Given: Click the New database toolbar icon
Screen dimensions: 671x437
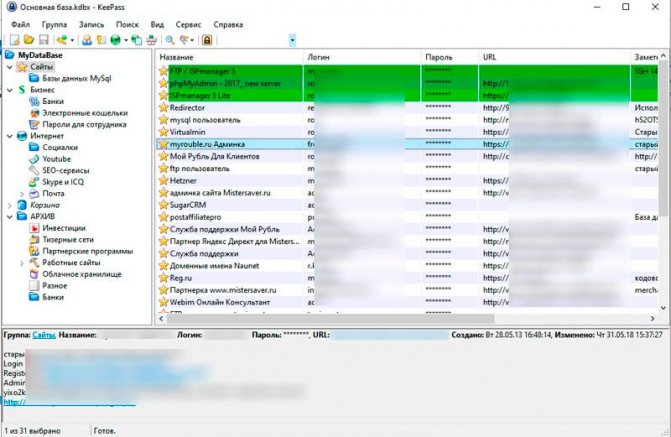Looking at the screenshot, I should click(x=15, y=40).
